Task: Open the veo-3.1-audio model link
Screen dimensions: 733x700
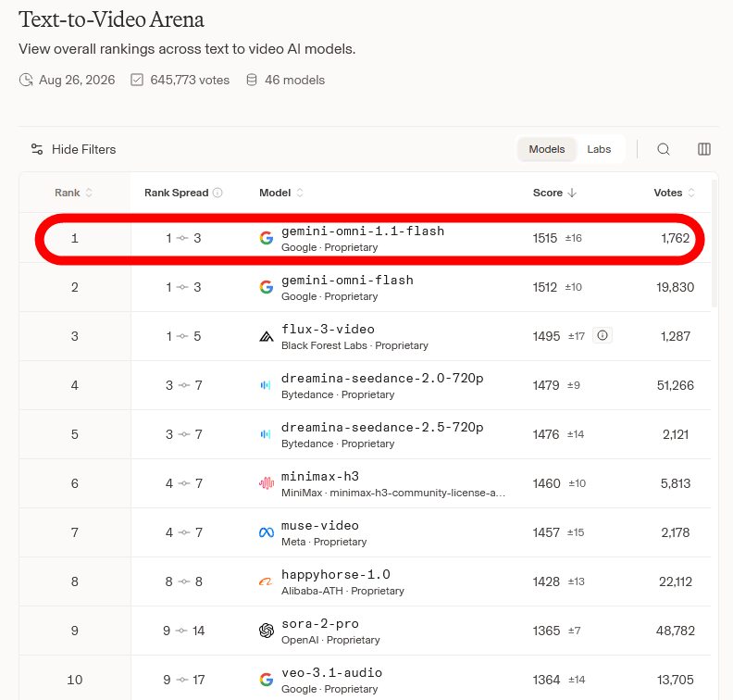Action: 332,673
